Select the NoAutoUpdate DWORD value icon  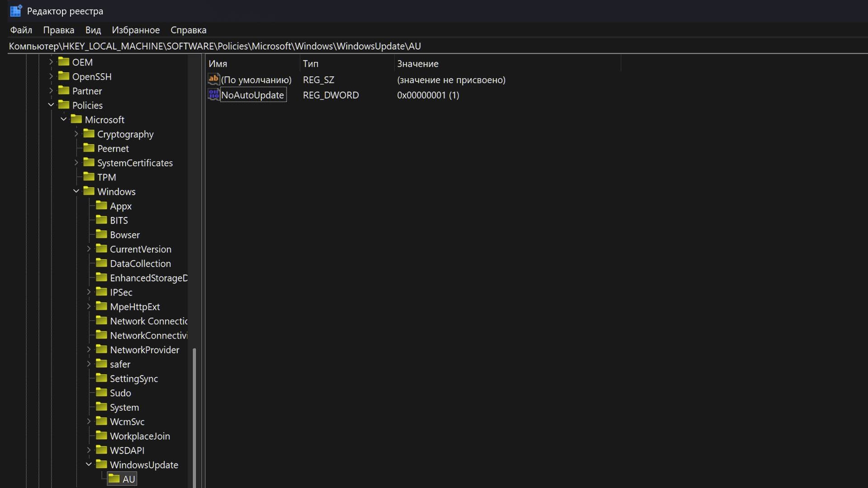click(213, 94)
